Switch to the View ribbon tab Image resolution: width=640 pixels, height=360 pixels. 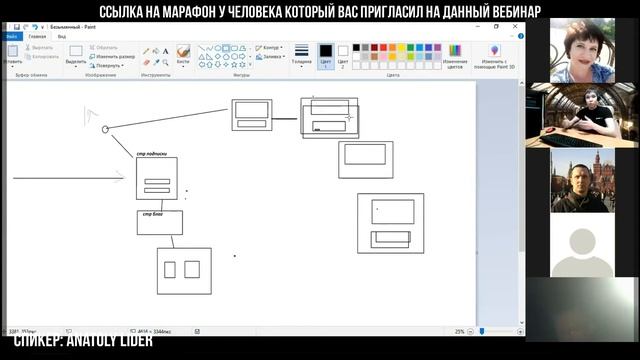click(x=62, y=36)
